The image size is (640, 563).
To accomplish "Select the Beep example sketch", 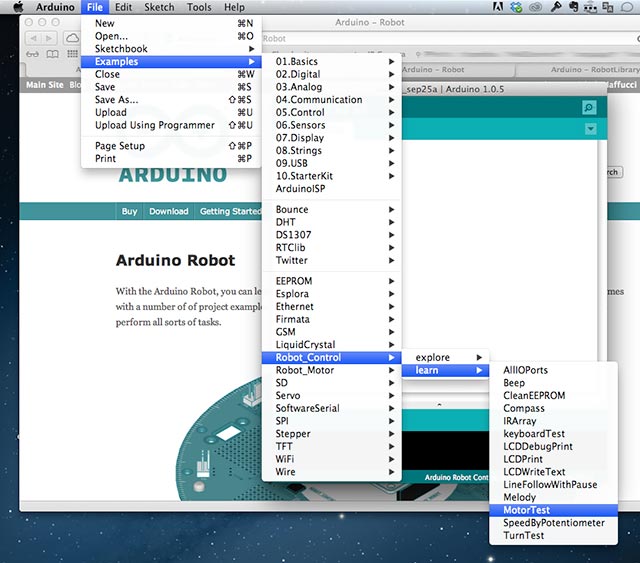I will (x=553, y=383).
